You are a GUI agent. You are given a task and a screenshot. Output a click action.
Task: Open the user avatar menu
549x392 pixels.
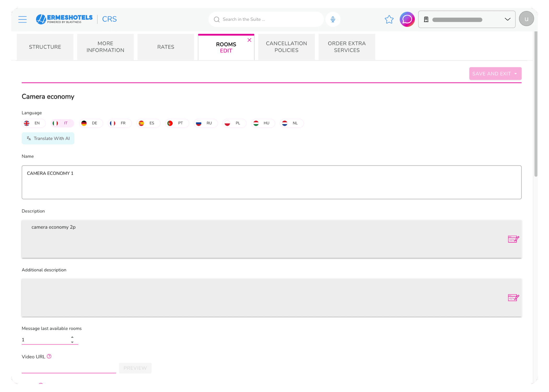pyautogui.click(x=526, y=19)
